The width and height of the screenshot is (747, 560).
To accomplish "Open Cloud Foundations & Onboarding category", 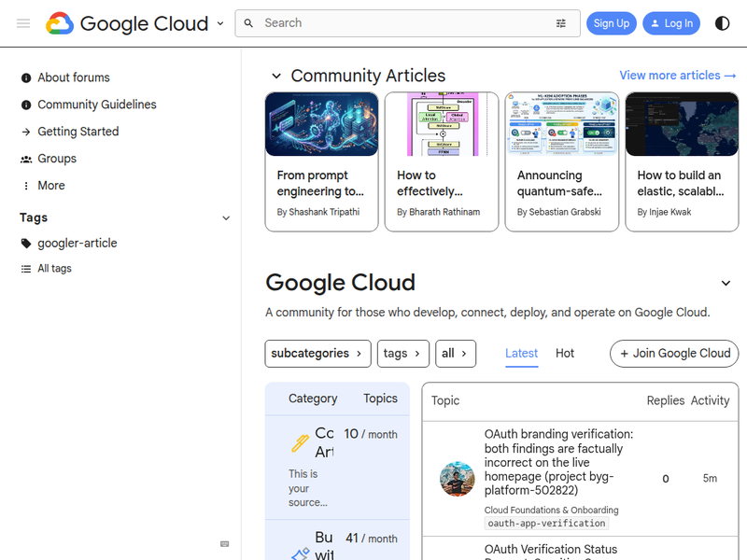I will (551, 510).
